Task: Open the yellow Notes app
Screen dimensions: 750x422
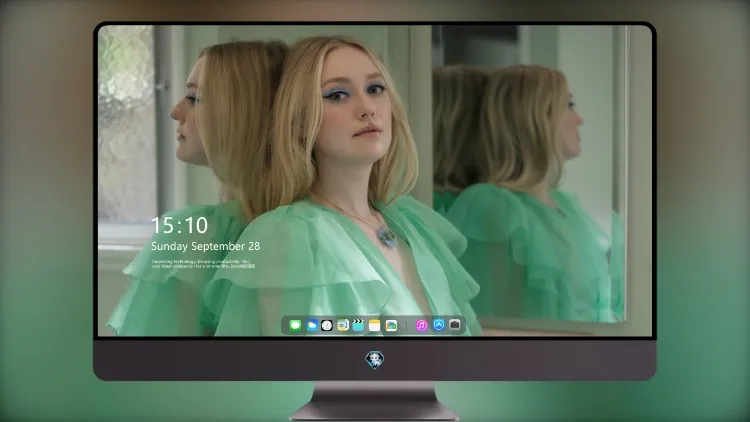Action: pyautogui.click(x=375, y=325)
